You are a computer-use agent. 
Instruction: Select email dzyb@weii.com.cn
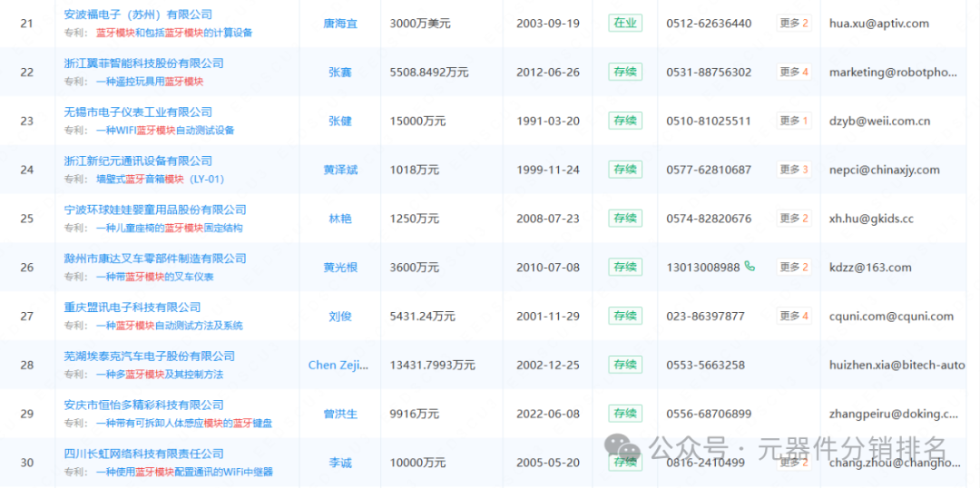click(879, 121)
